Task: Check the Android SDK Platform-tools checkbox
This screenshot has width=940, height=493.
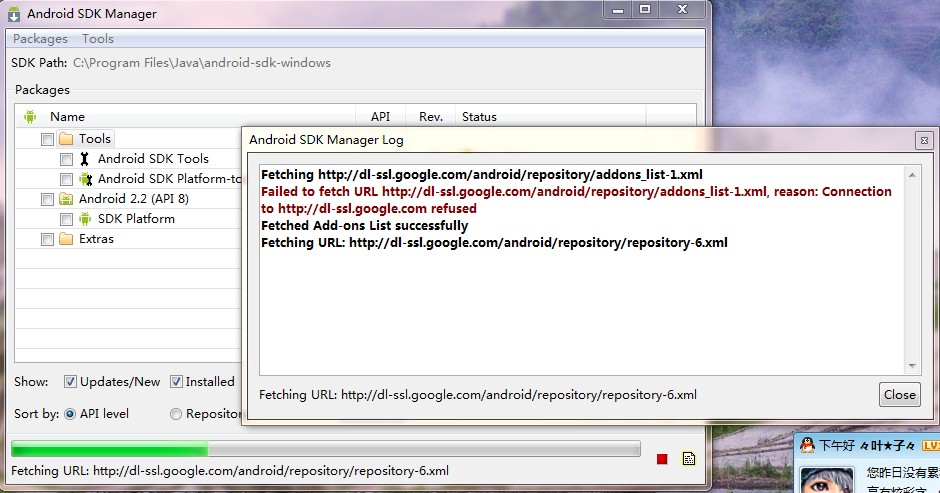Action: click(x=67, y=179)
